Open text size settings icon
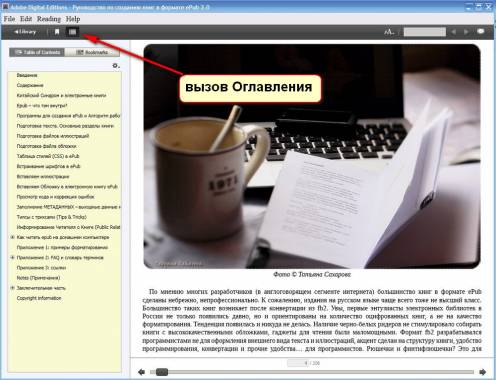Screen dimensions: 496x380 (389, 32)
